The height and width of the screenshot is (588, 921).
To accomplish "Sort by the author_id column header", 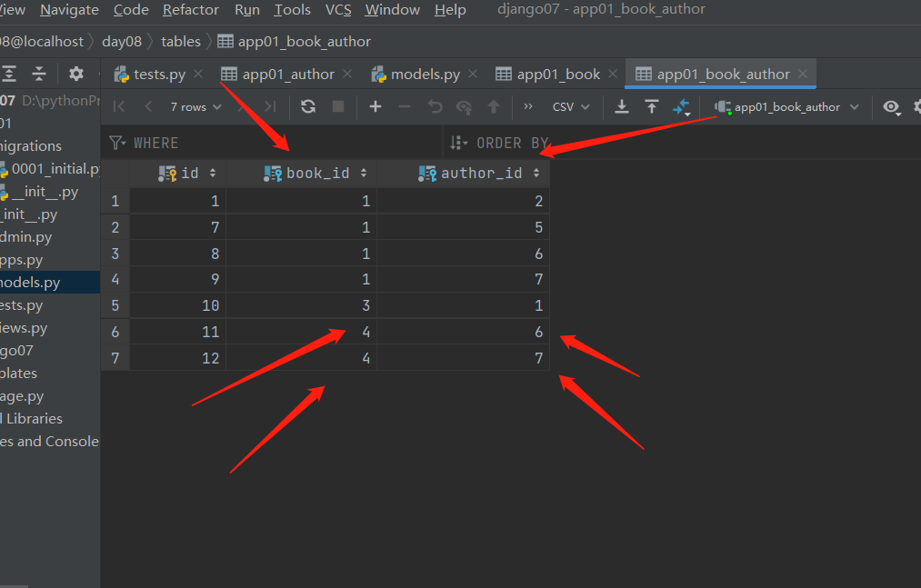I will [x=464, y=174].
